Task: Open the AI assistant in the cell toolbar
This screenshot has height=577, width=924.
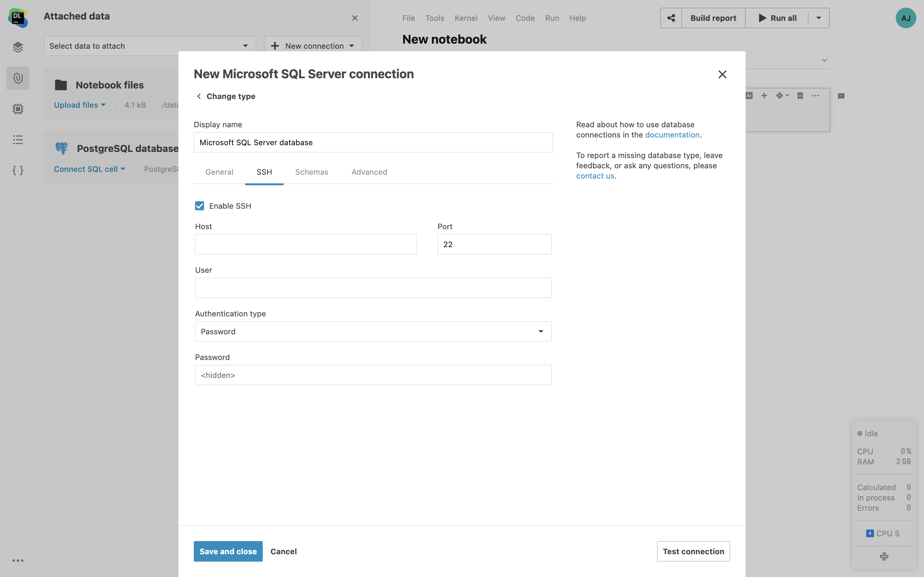Action: click(749, 96)
